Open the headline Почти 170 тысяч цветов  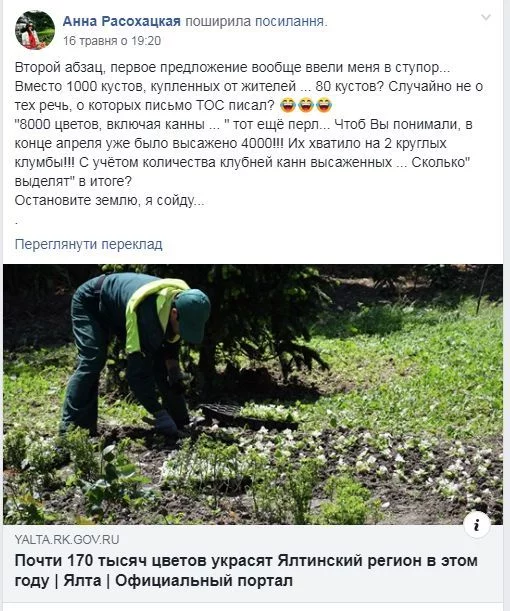coord(246,561)
